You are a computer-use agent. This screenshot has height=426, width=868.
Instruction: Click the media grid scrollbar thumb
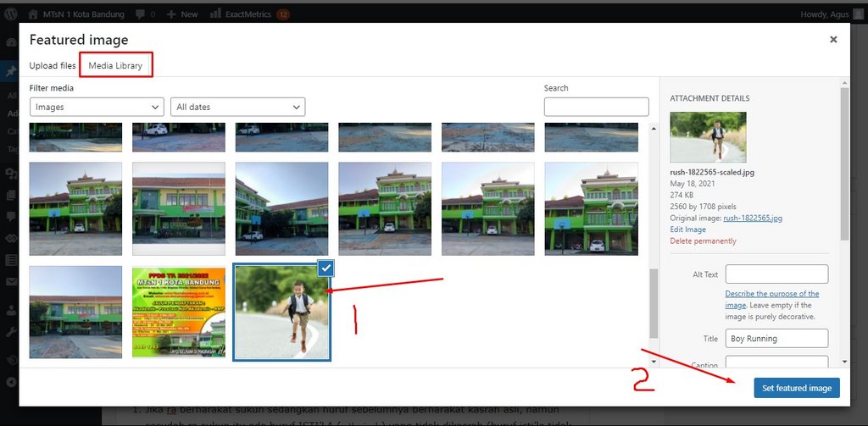point(654,303)
